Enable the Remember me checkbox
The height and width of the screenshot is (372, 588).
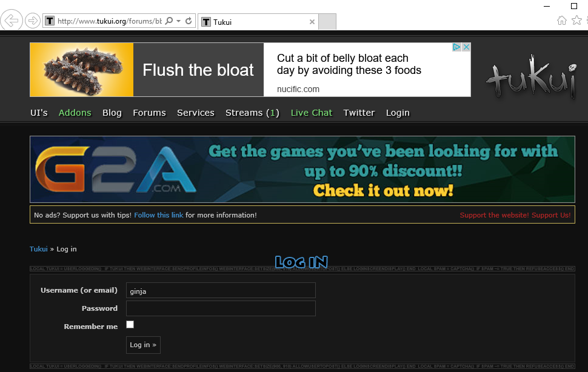tap(130, 325)
